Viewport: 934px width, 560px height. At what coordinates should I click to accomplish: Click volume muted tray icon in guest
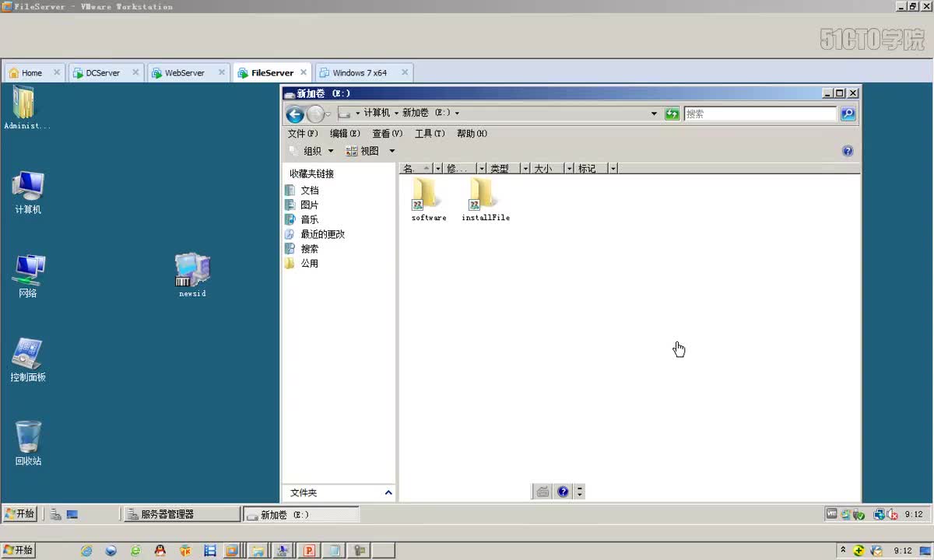pos(891,514)
